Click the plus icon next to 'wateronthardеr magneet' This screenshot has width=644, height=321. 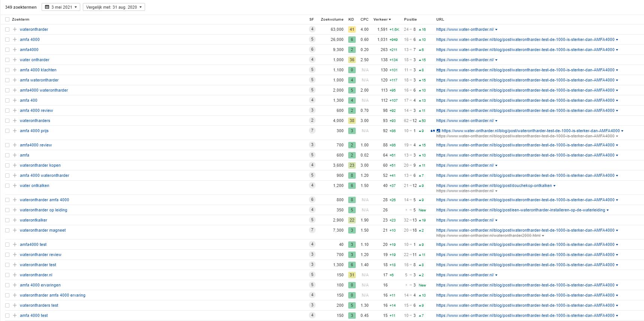tap(15, 230)
